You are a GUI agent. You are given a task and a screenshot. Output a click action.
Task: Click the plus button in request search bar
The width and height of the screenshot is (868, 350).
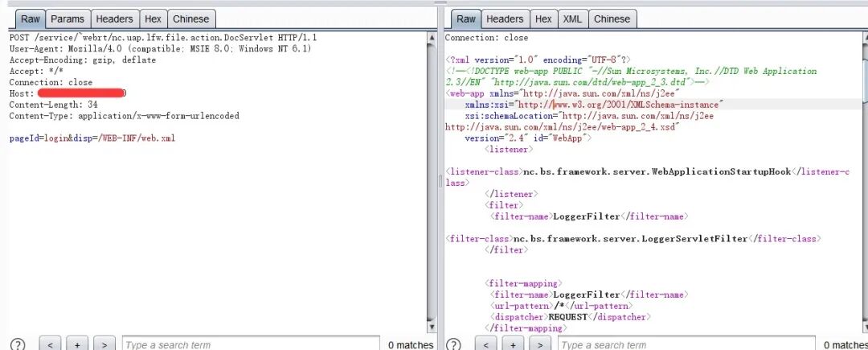click(x=76, y=344)
